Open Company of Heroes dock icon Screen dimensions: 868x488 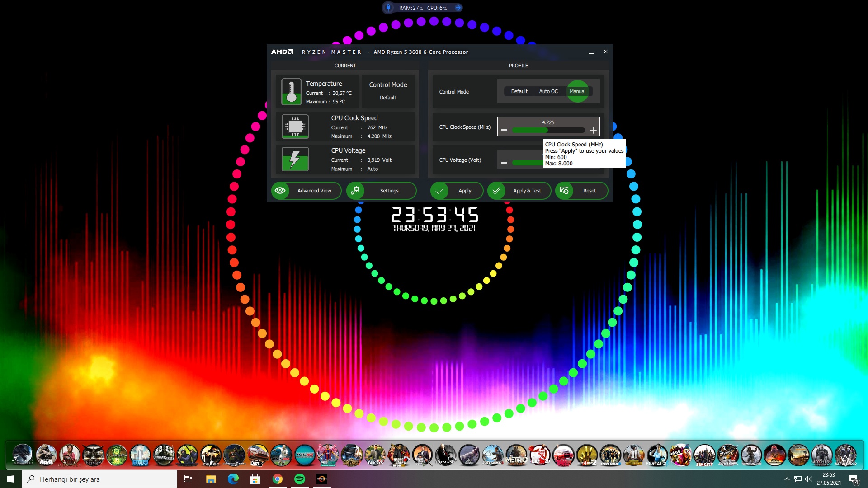point(164,455)
